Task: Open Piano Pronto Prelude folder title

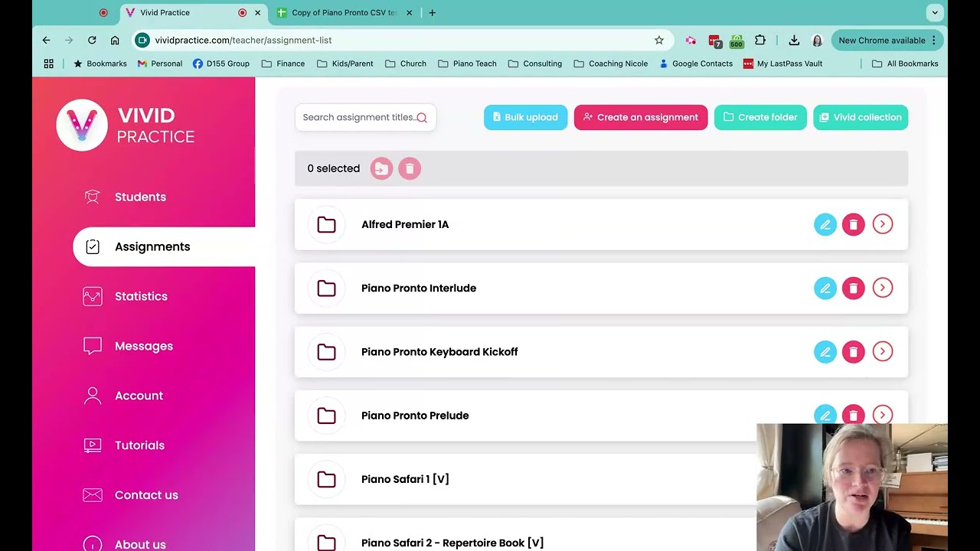Action: point(415,415)
